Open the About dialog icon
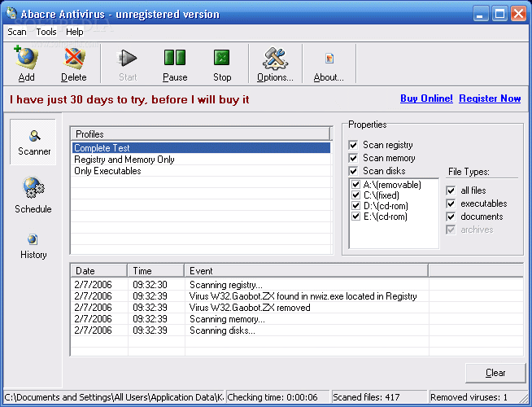This screenshot has width=532, height=407. point(329,59)
